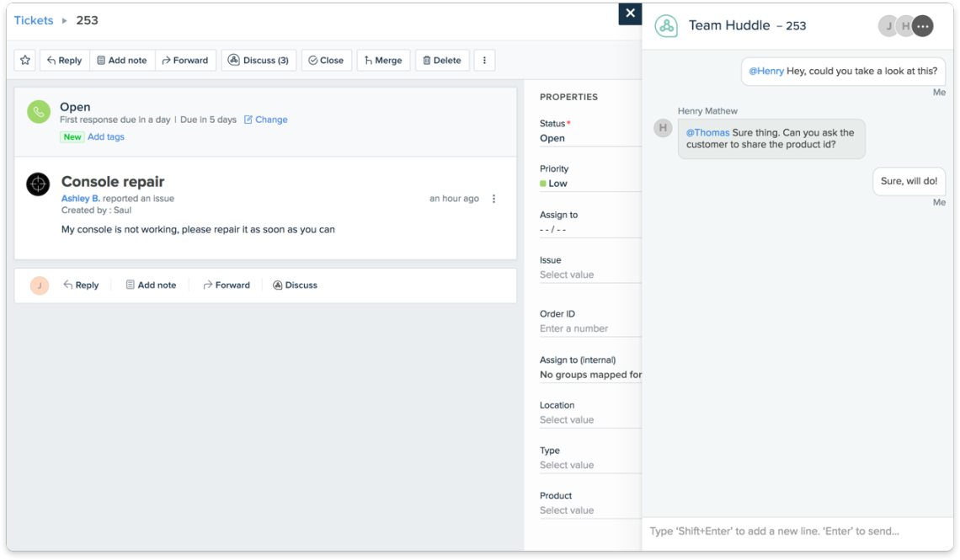Star this ticket as favorite

[24, 60]
